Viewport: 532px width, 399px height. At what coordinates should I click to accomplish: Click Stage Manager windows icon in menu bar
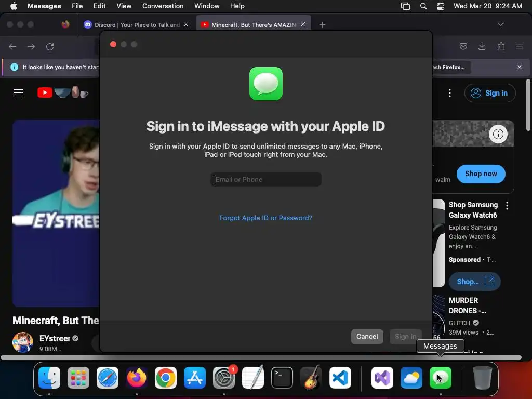[405, 6]
